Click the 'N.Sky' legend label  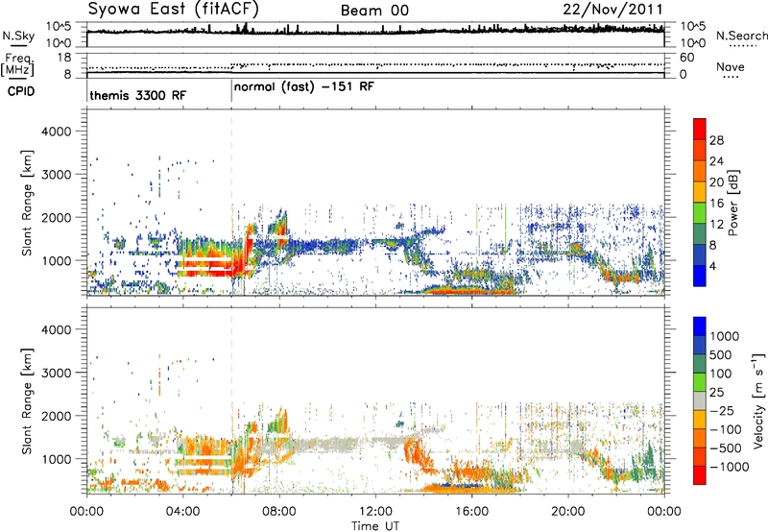(x=18, y=36)
